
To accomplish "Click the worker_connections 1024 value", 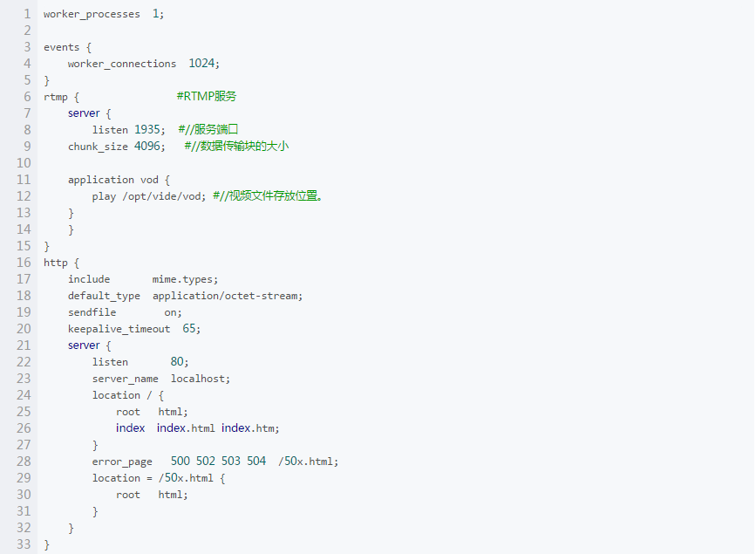I will 203,64.
